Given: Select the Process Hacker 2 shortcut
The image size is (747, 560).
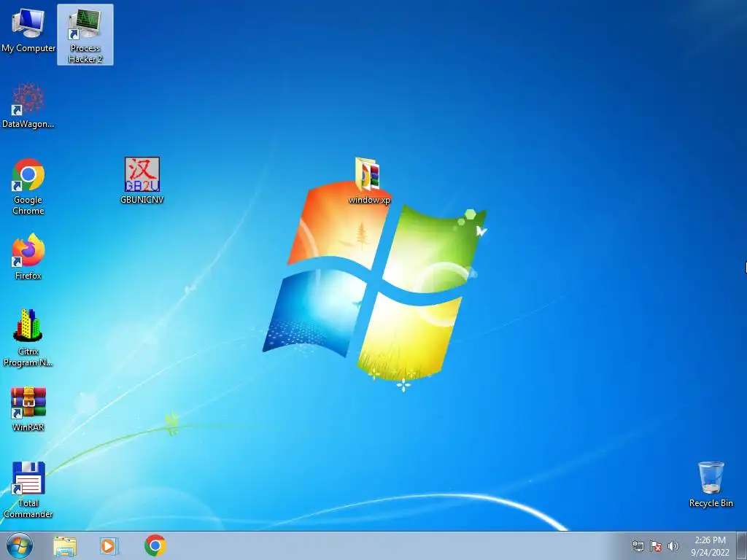Looking at the screenshot, I should 85,35.
